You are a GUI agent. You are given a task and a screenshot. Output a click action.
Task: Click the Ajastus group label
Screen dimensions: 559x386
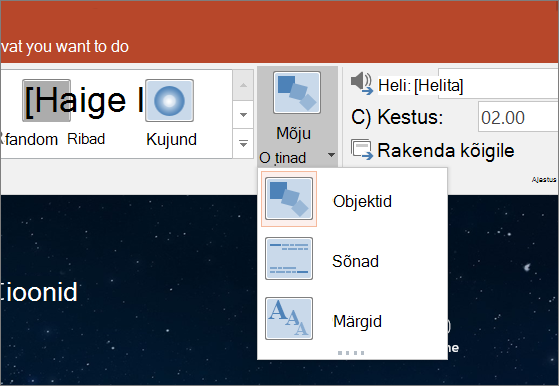pyautogui.click(x=544, y=180)
